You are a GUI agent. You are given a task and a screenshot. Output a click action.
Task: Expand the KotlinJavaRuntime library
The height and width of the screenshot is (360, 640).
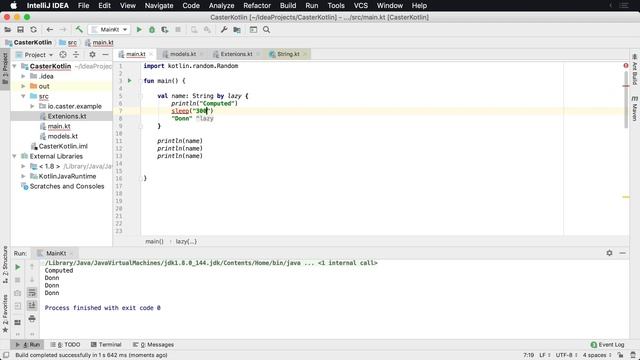point(23,176)
